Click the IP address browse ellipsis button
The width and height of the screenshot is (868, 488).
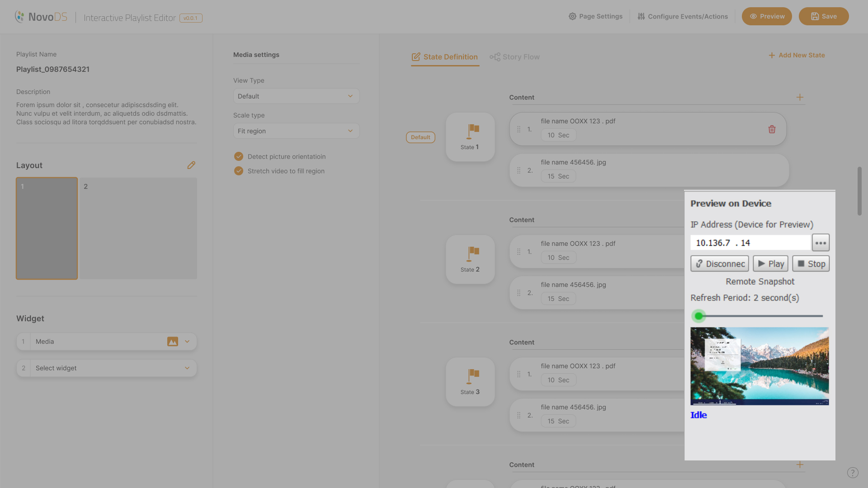pyautogui.click(x=821, y=243)
